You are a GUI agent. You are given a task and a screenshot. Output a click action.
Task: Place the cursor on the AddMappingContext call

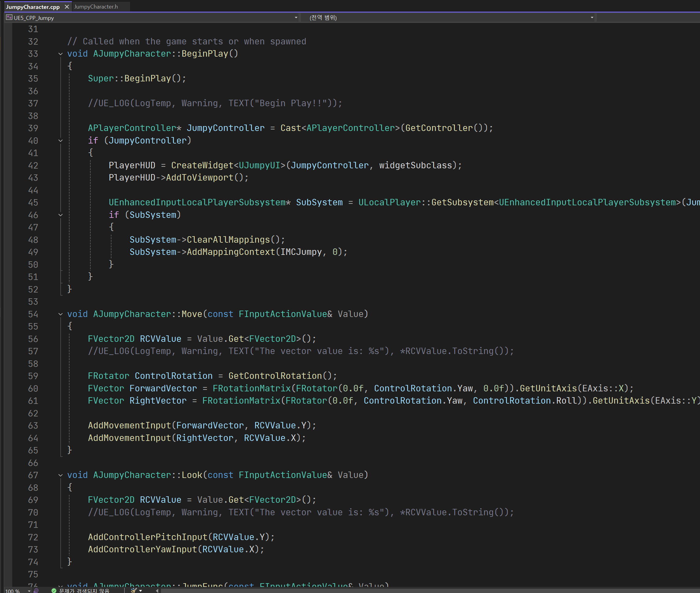pyautogui.click(x=231, y=252)
